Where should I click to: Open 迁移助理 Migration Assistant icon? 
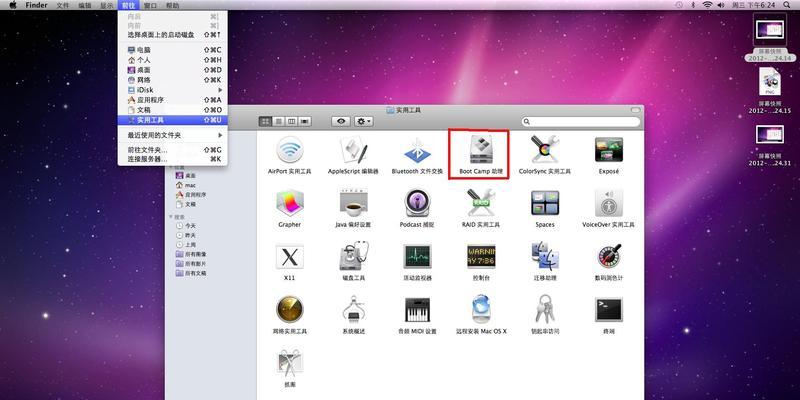(544, 256)
